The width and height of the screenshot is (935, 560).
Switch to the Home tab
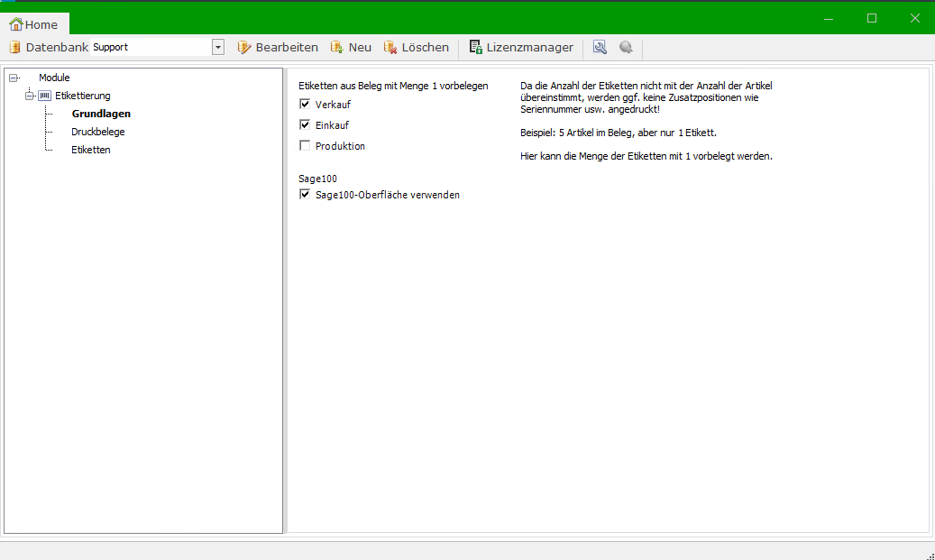[x=34, y=24]
